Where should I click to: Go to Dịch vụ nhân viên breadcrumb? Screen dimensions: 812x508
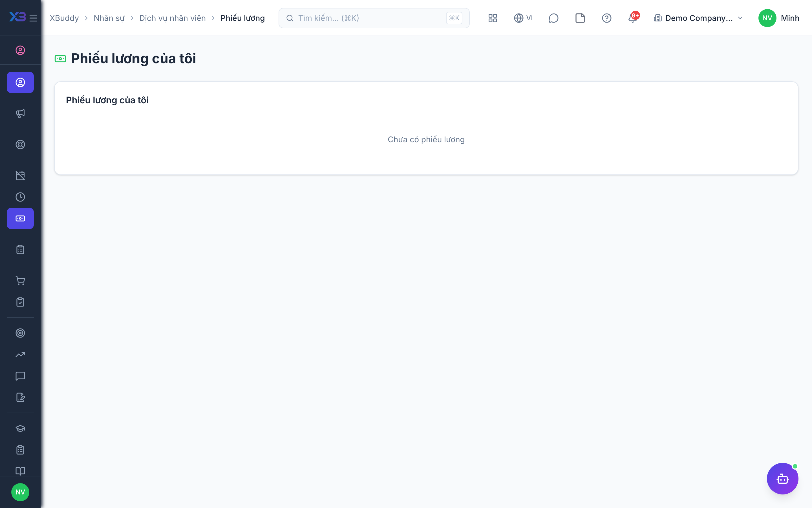pos(172,18)
